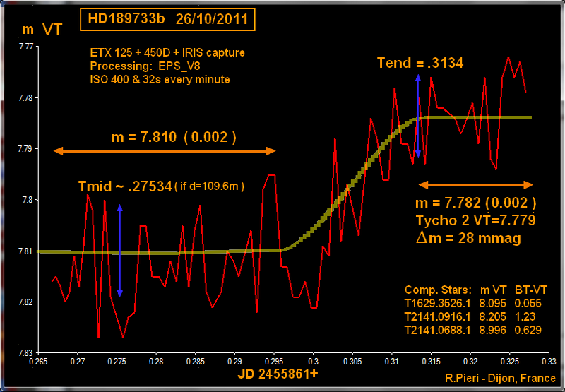The width and height of the screenshot is (565, 392).
Task: Click the 'm = 7.810 (0.002)' annotation
Action: point(174,137)
